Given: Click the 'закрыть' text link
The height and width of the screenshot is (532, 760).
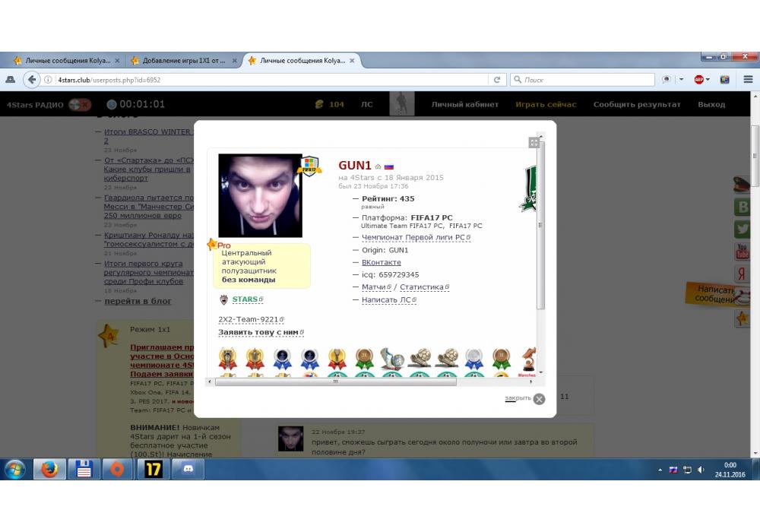Looking at the screenshot, I should click(518, 397).
